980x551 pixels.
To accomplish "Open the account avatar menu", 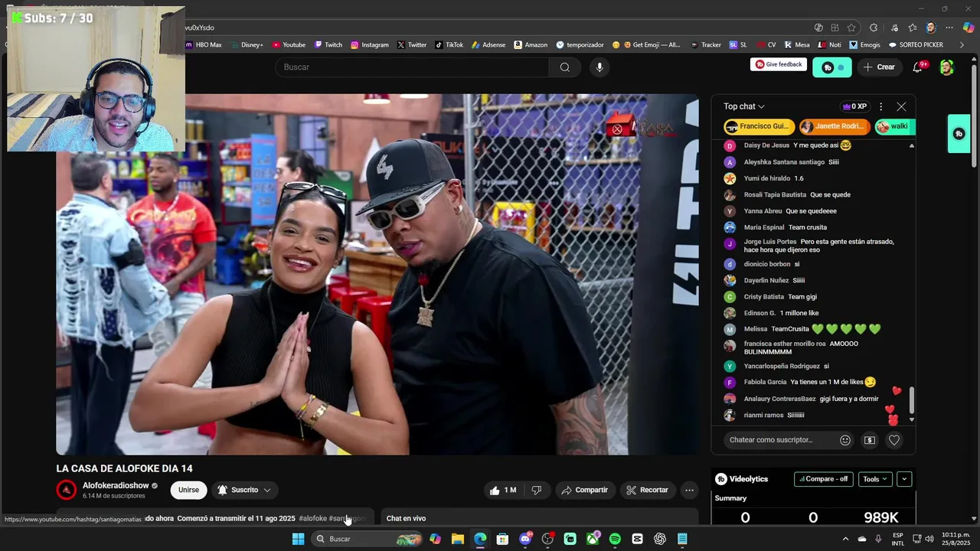I will (946, 67).
